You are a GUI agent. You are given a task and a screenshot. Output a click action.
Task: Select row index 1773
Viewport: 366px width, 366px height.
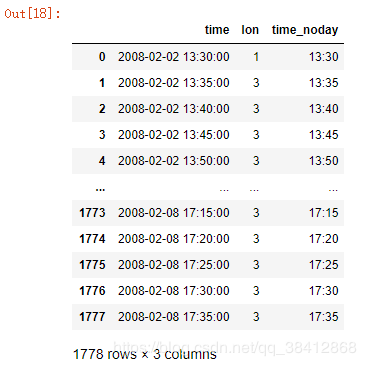[x=92, y=213]
